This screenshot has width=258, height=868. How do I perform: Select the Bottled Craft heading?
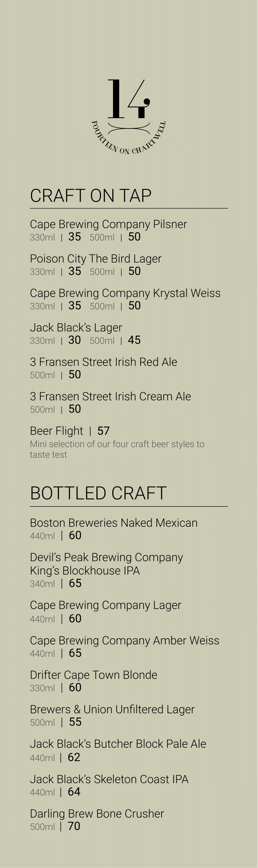tap(98, 493)
